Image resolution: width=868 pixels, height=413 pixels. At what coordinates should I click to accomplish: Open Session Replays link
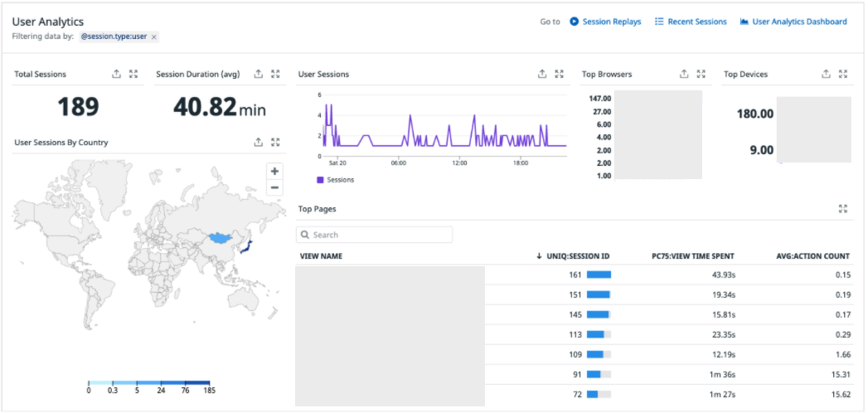605,22
